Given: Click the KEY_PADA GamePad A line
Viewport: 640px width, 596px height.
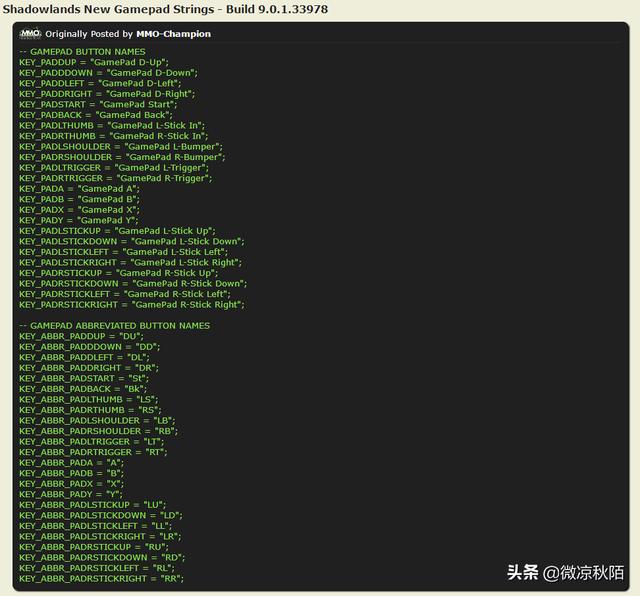Looking at the screenshot, I should [80, 189].
